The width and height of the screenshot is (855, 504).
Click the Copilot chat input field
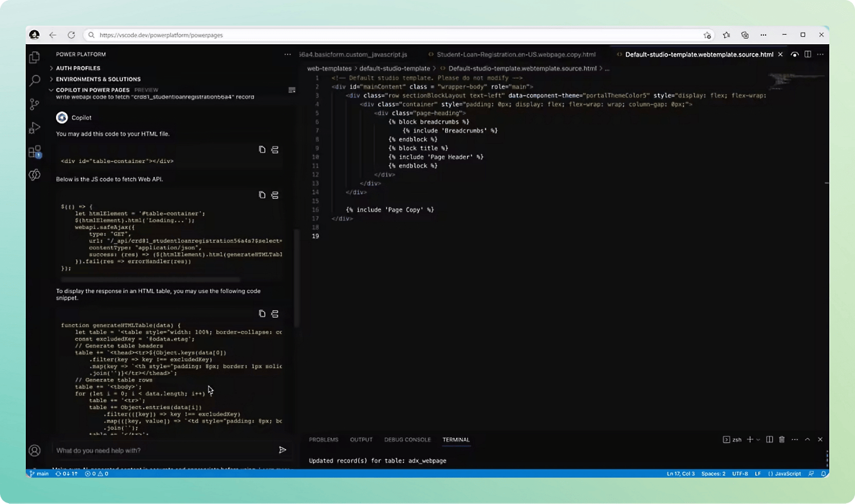pyautogui.click(x=164, y=451)
